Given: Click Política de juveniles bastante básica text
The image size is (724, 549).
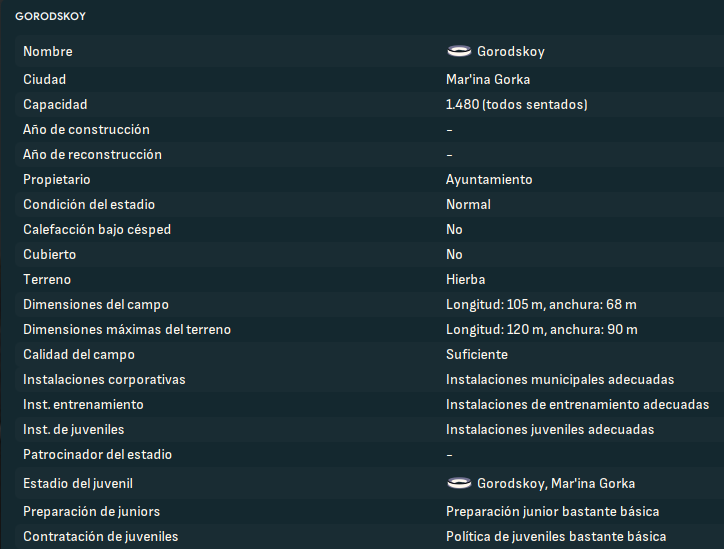Looking at the screenshot, I should coord(556,537).
